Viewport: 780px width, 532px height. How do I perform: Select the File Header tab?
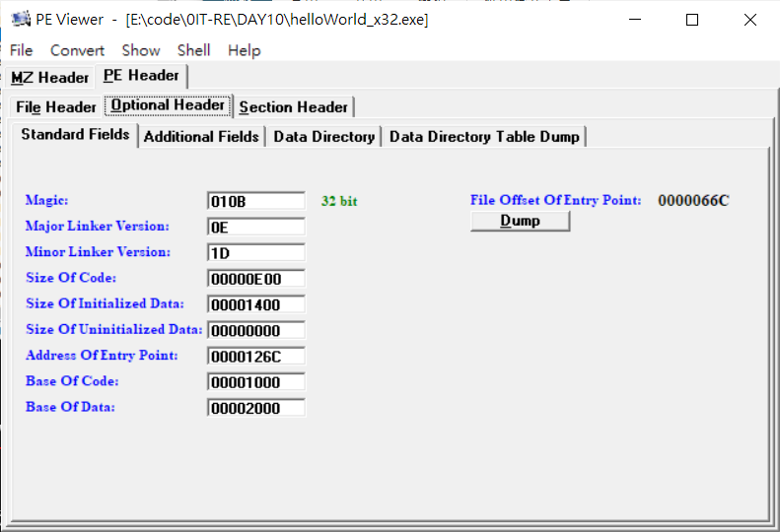(55, 107)
